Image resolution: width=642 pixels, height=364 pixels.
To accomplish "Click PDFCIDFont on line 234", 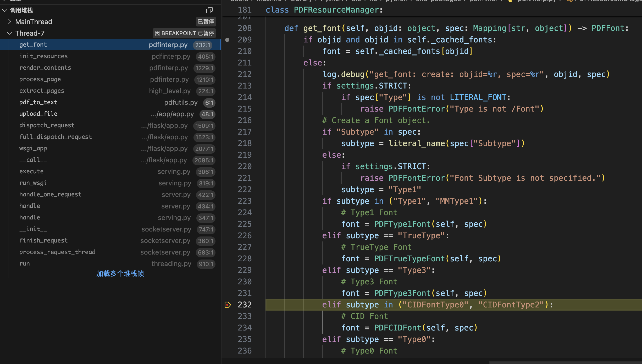I will click(398, 328).
